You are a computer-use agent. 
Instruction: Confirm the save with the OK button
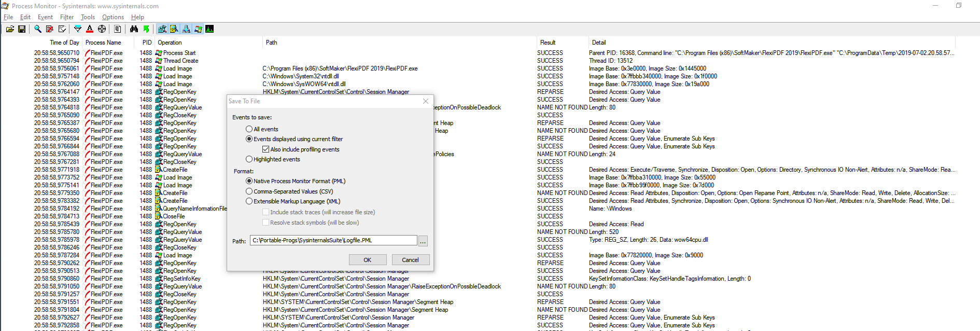[368, 260]
